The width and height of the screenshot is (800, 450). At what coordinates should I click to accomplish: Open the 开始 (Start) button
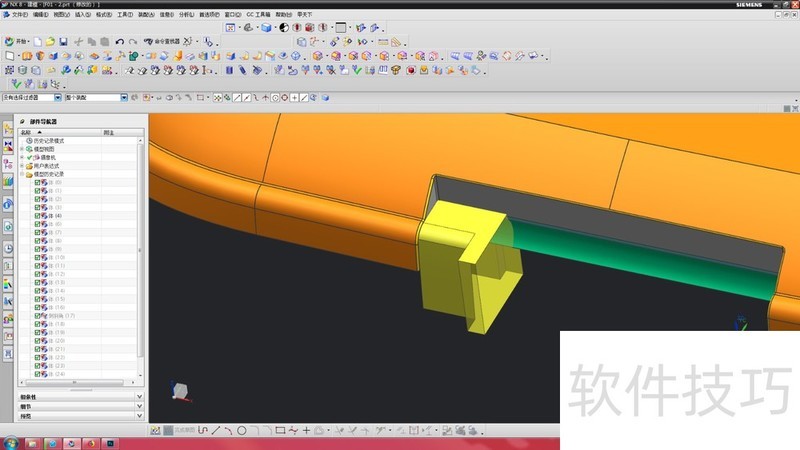point(16,41)
